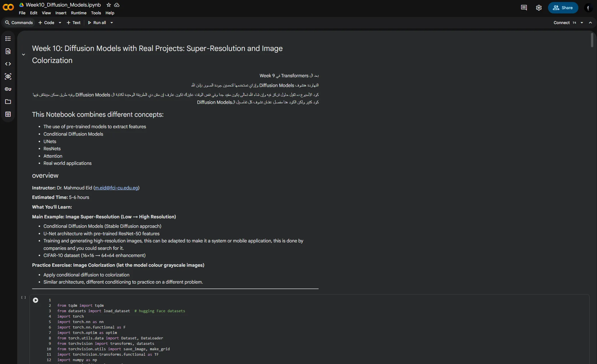Expand the Code insert options dropdown
The width and height of the screenshot is (597, 364).
60,23
